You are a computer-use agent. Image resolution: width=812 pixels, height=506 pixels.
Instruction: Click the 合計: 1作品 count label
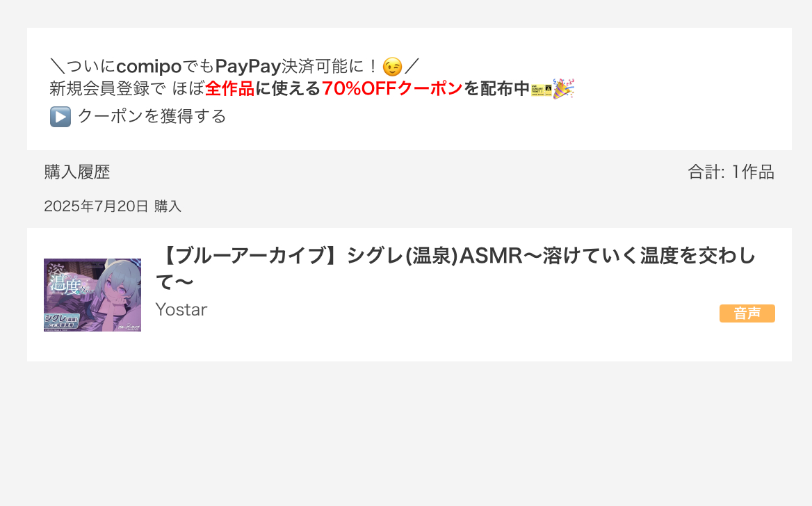[x=731, y=172]
